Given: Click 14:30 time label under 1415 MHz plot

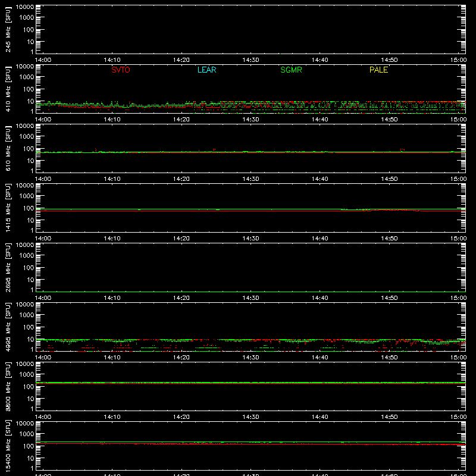Looking at the screenshot, I should point(250,239).
